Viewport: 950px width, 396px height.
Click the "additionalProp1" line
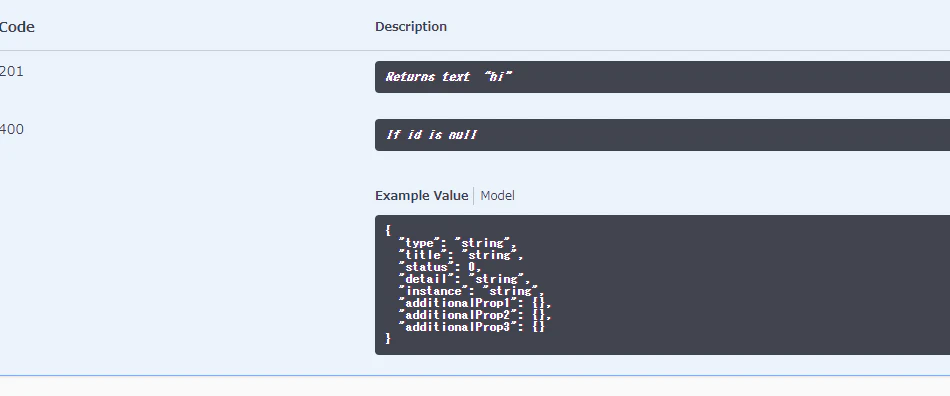[x=475, y=303]
